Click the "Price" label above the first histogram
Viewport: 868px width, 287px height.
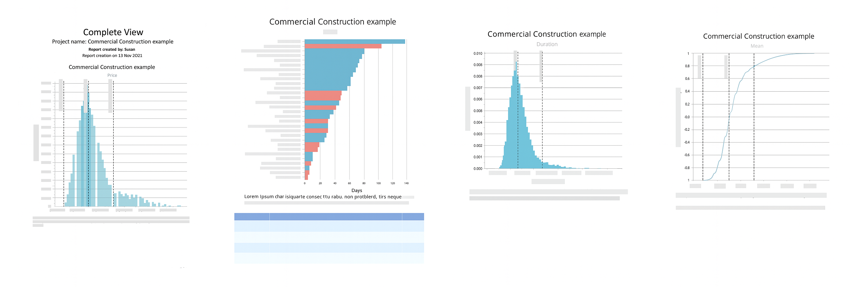pyautogui.click(x=112, y=75)
